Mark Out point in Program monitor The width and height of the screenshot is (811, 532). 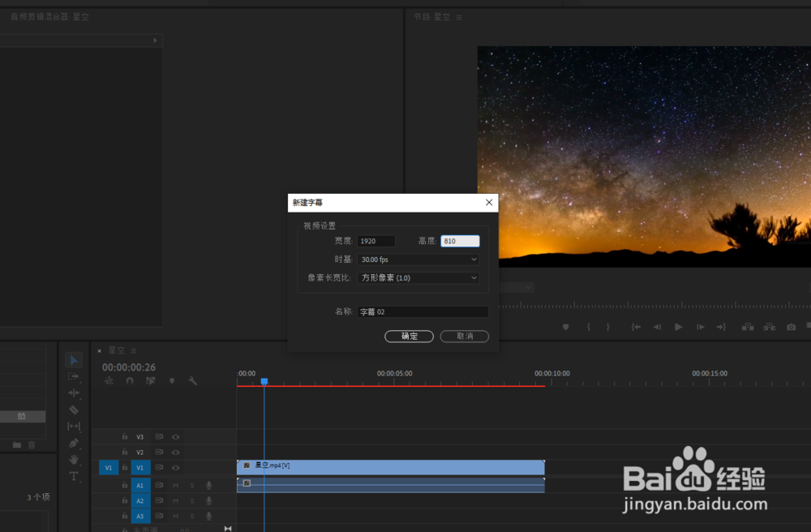click(x=607, y=328)
